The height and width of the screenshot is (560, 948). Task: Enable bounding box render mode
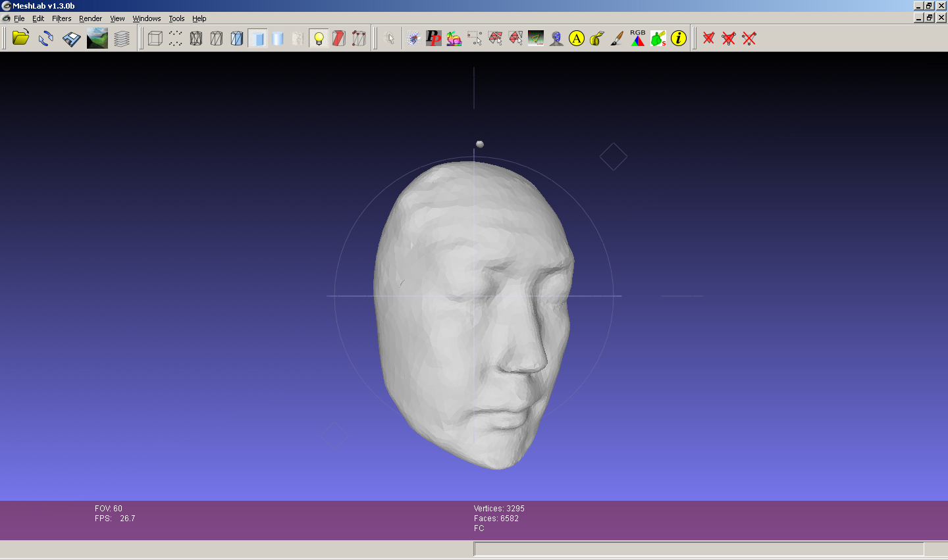(155, 38)
